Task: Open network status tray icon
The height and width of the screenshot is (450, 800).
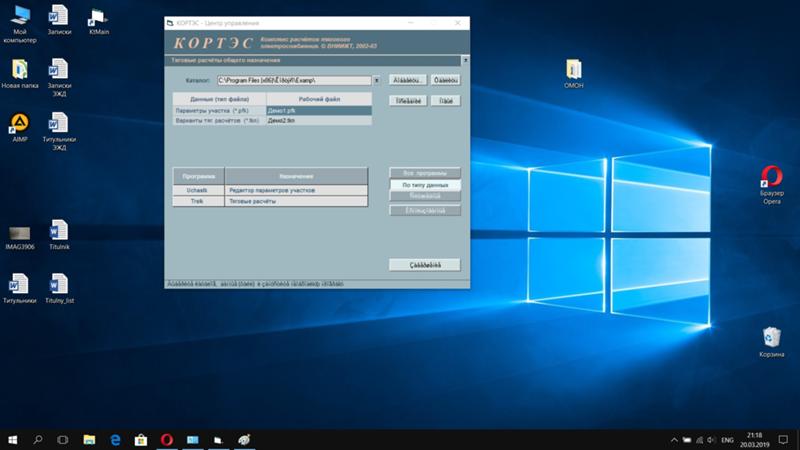Action: pyautogui.click(x=699, y=440)
